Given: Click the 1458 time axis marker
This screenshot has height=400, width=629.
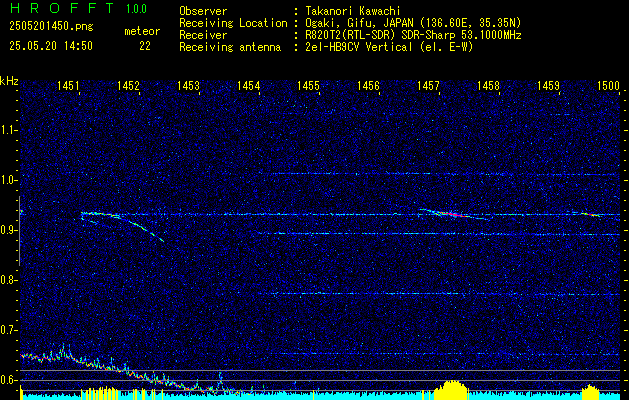Looking at the screenshot, I should 488,85.
